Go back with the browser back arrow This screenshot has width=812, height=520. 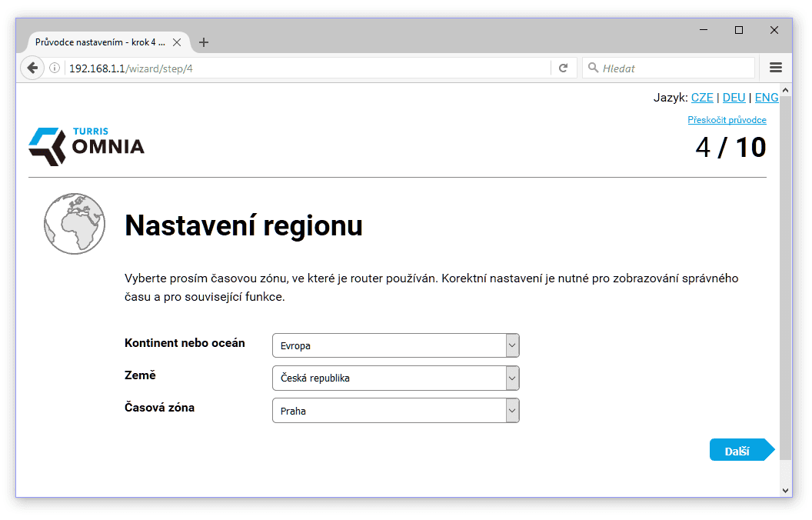[x=32, y=68]
